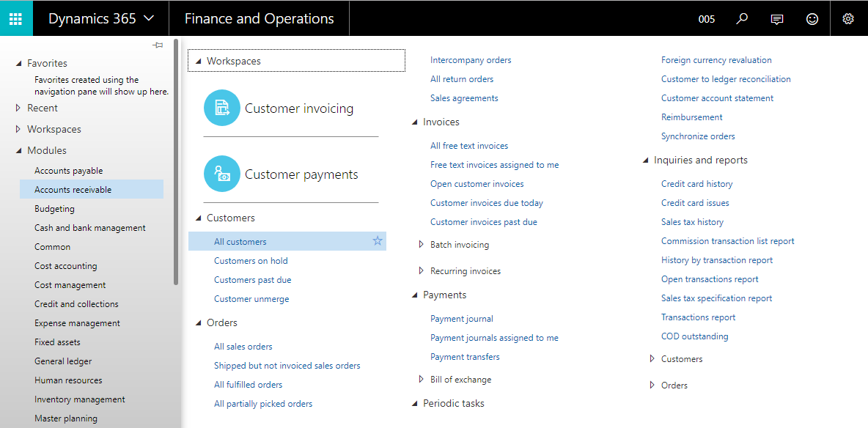Open COD outstanding report
This screenshot has height=428, width=868.
(x=695, y=336)
